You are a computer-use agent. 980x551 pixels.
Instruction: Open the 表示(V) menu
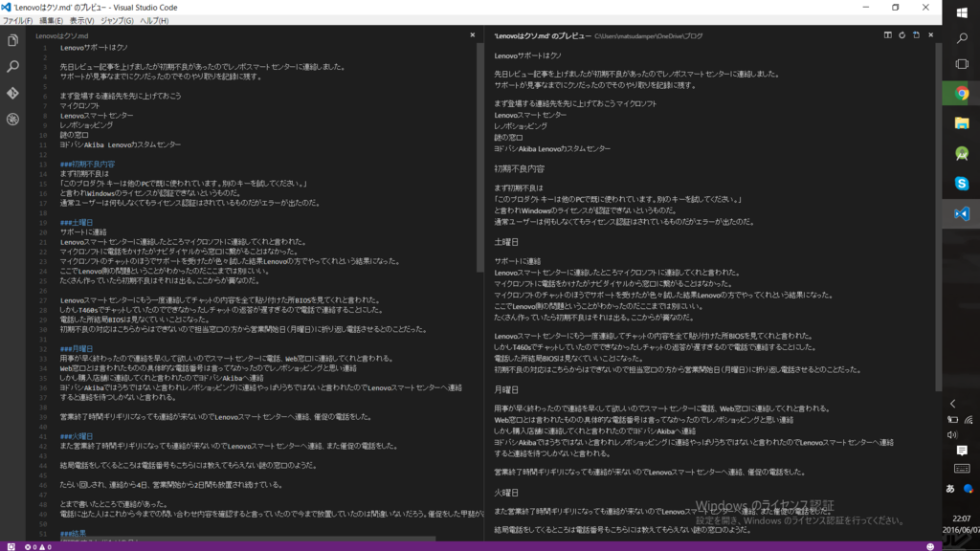click(81, 21)
